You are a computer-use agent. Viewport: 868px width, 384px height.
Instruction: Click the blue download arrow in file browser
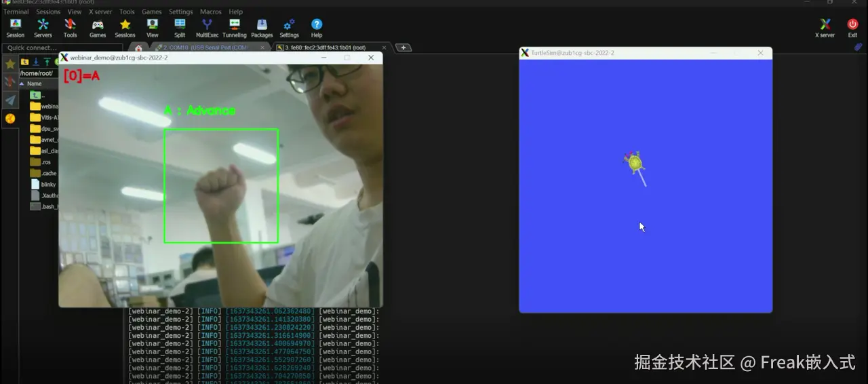pyautogui.click(x=35, y=62)
